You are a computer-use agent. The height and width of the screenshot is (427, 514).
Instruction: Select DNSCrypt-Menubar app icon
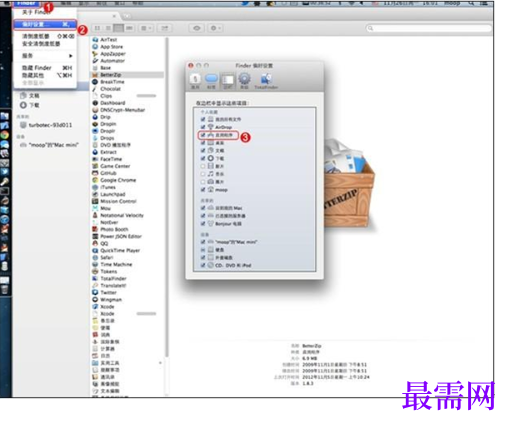click(x=95, y=110)
